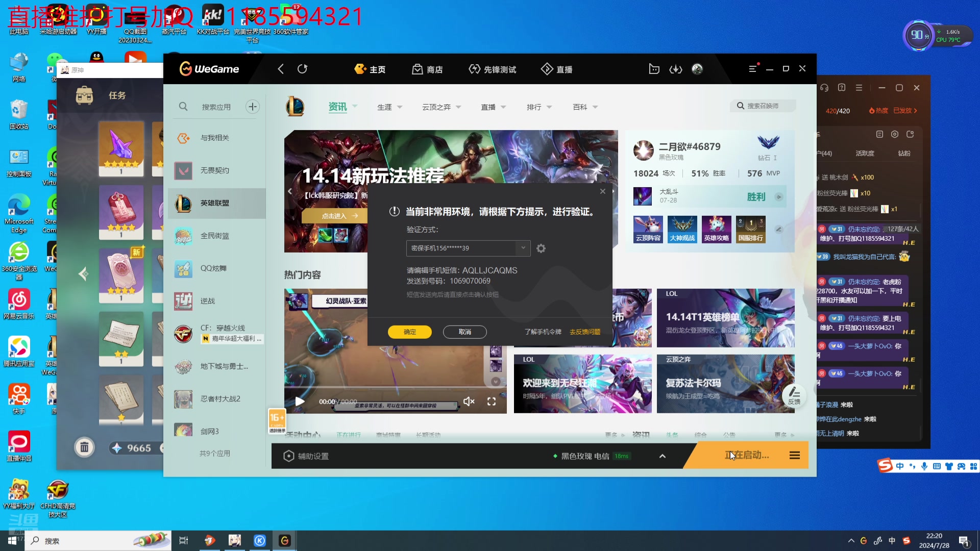Open the 大乱斗 胜利 match record
The image size is (980, 551).
709,196
